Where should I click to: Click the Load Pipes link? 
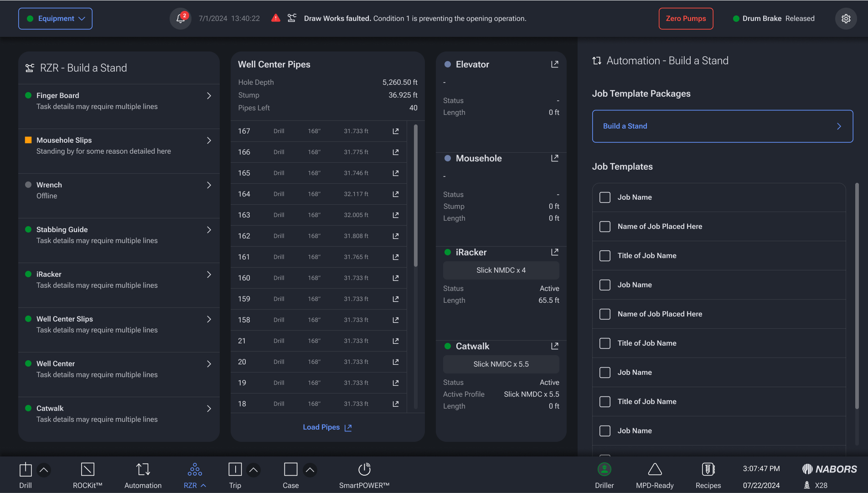(327, 427)
